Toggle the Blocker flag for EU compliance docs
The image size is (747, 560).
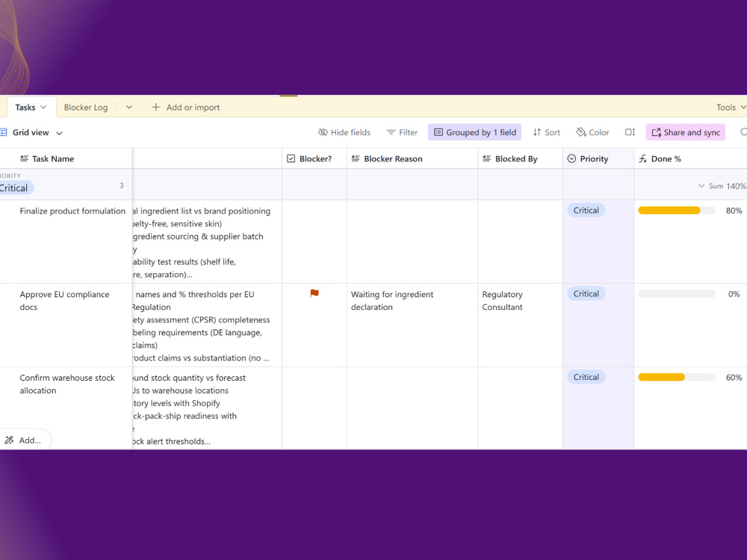(314, 293)
